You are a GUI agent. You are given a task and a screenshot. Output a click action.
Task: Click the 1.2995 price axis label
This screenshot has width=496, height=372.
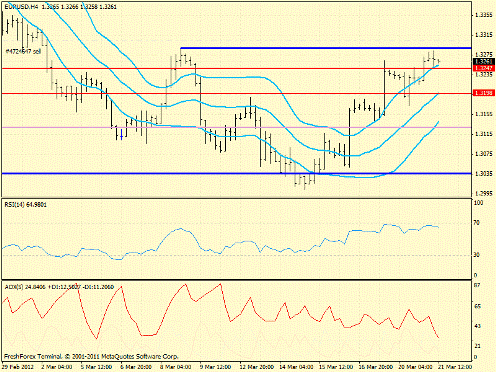484,194
